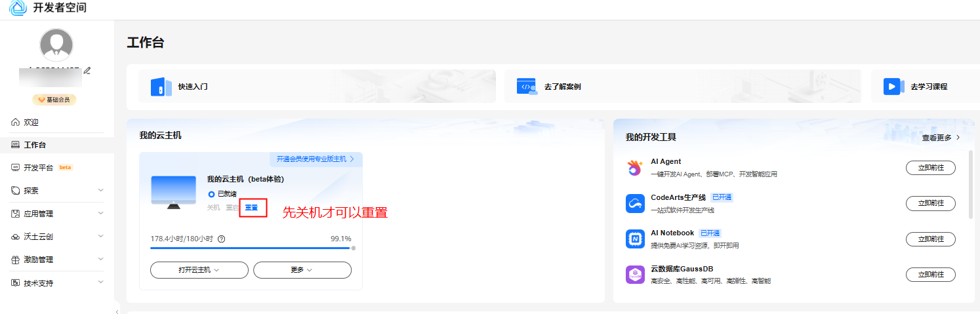The image size is (980, 314).
Task: Click the 技术支持 icon in the sidebar
Action: [x=16, y=283]
